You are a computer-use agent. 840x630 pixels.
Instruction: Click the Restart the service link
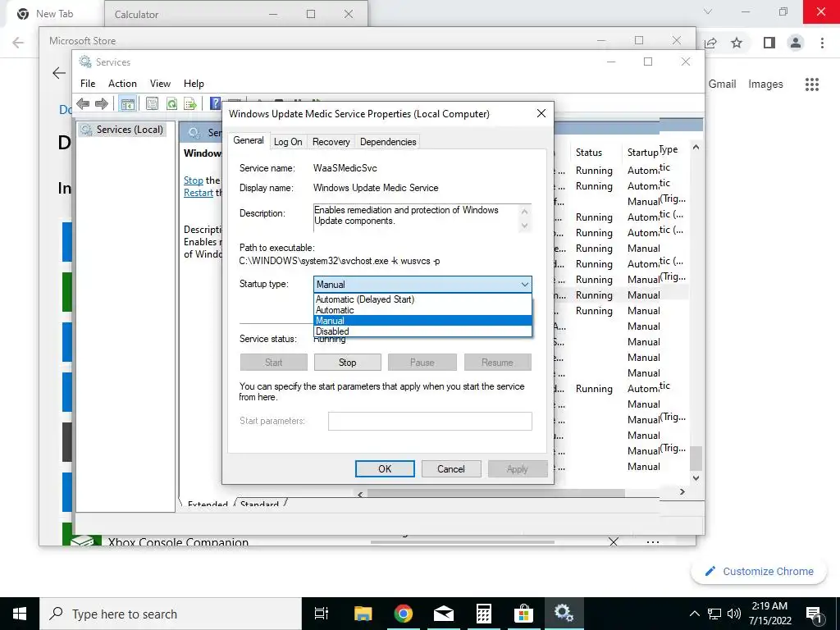click(199, 193)
